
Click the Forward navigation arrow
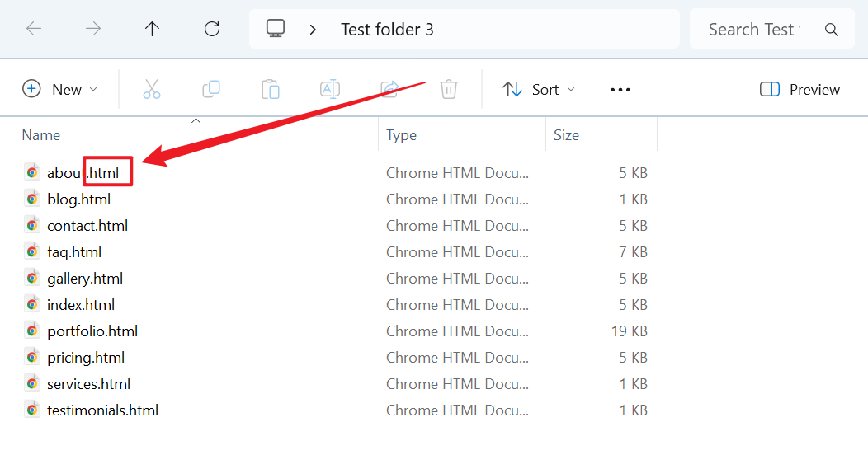[x=93, y=29]
